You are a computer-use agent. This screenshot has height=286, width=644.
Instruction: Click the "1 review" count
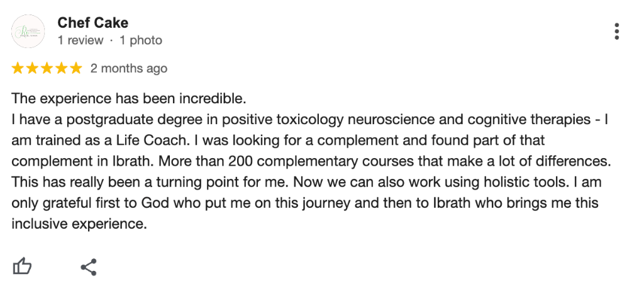80,40
